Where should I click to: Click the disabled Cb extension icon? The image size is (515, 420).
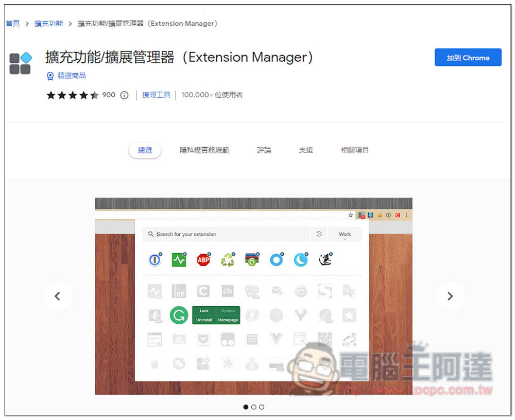(228, 291)
